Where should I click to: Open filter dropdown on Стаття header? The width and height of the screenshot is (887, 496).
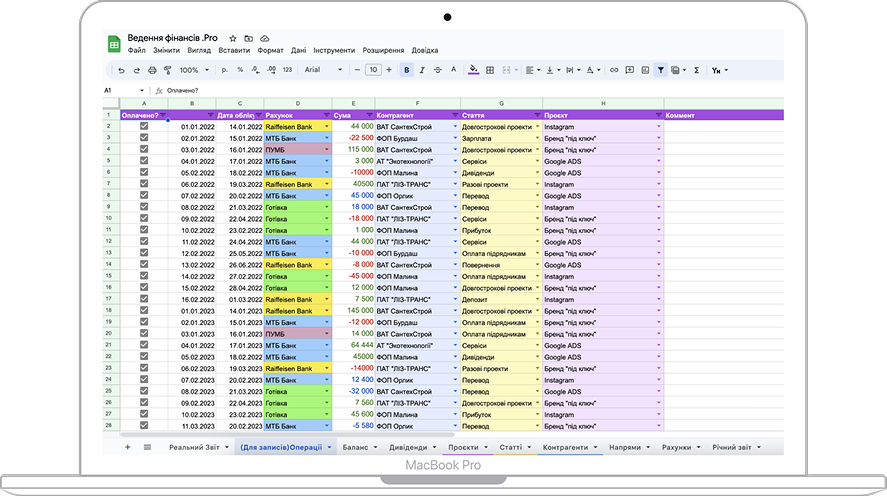tap(537, 115)
